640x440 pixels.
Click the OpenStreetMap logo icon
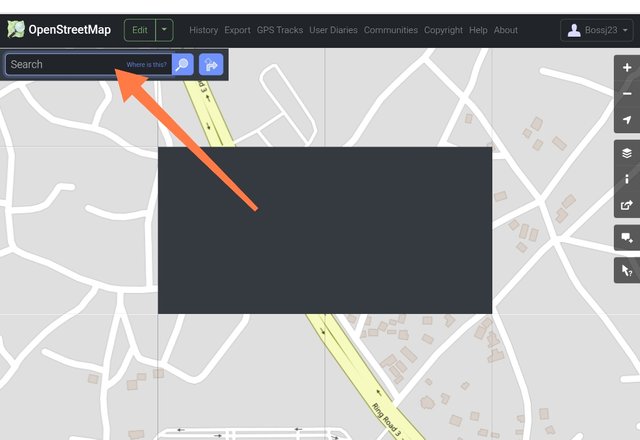[x=16, y=29]
